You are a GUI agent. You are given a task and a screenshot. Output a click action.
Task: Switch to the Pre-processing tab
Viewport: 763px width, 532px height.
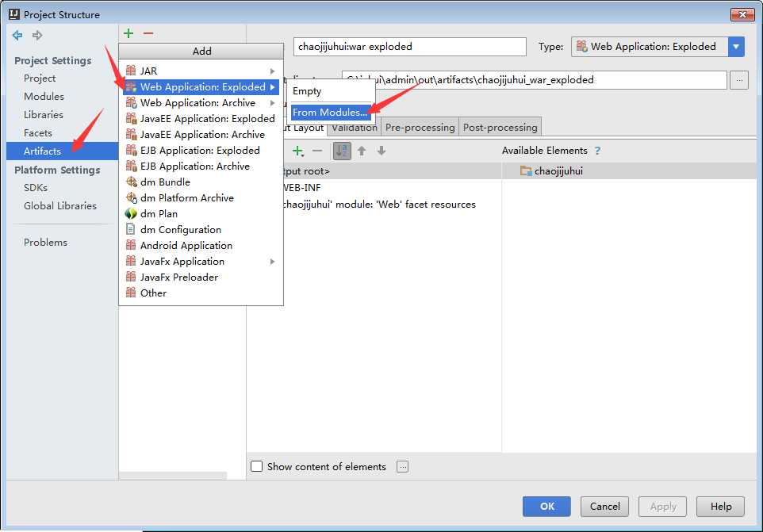click(x=420, y=128)
